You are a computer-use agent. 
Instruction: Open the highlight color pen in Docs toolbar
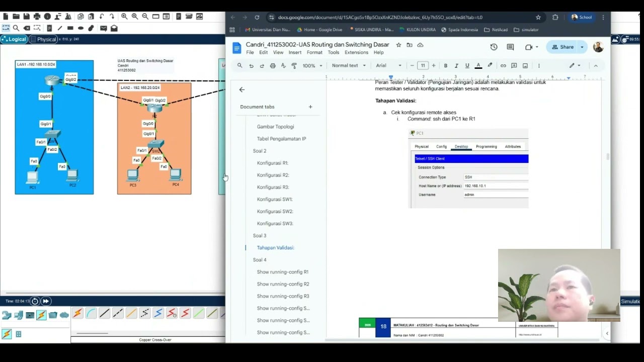click(x=490, y=65)
